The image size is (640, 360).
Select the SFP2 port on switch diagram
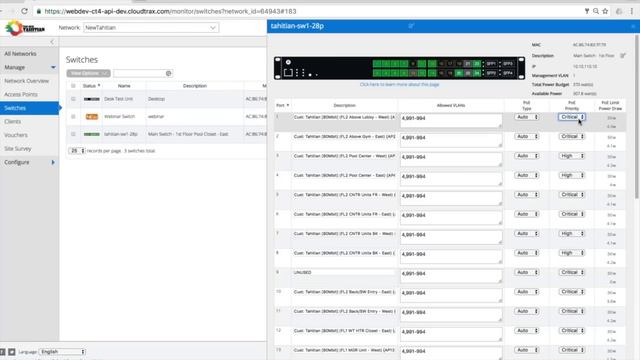491,73
